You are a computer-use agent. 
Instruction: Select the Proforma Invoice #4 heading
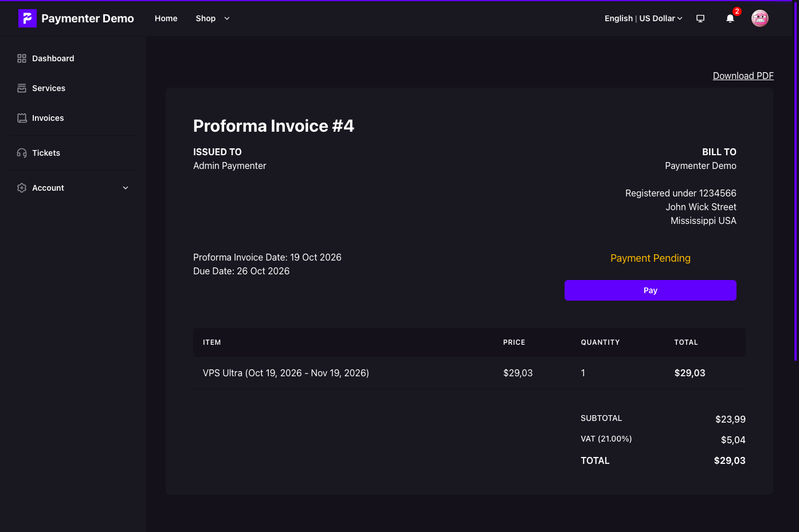pos(273,126)
